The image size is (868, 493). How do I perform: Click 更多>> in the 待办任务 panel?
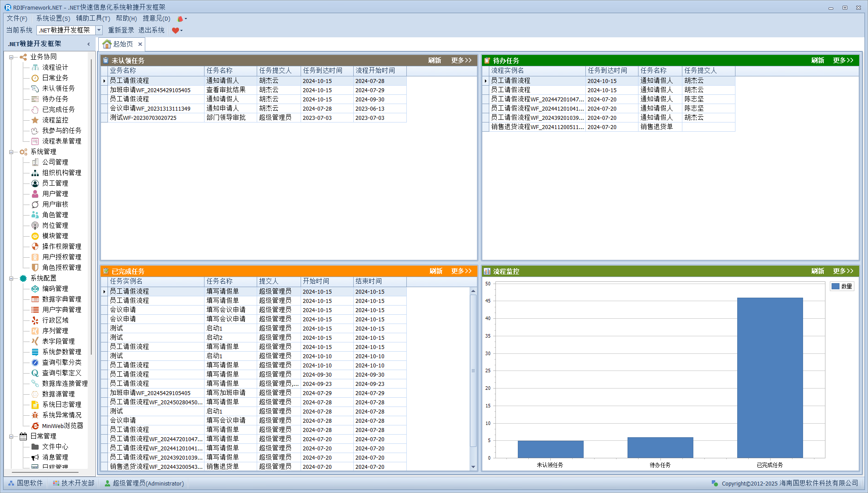(x=843, y=61)
